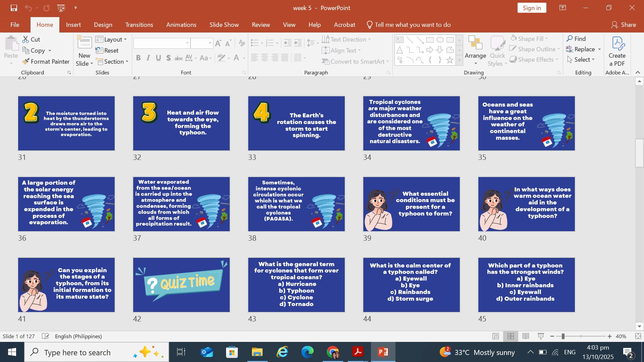Click the Save icon in quick access toolbar
Viewport: 644px width, 362px height.
[14, 8]
